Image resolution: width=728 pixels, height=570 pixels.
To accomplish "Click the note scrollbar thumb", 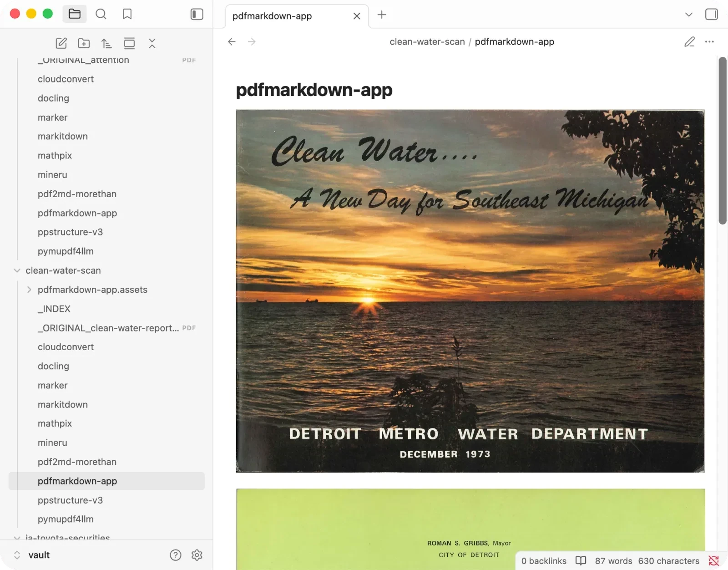I will [x=722, y=141].
